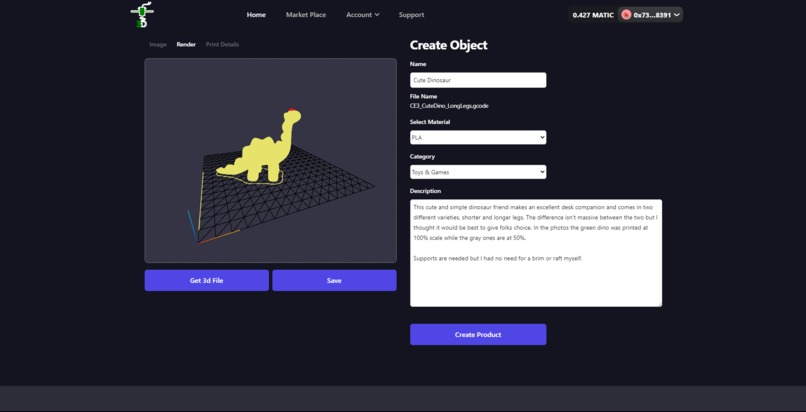
Task: Open the Category dropdown
Action: click(478, 172)
